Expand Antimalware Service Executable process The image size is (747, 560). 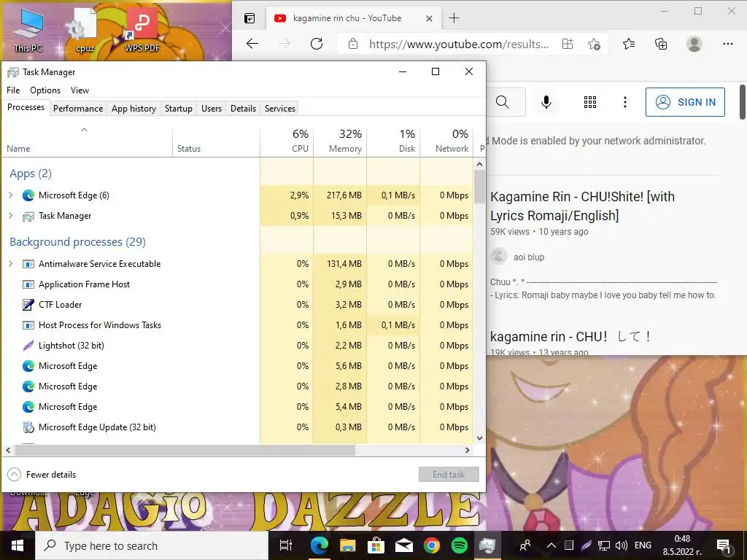tap(11, 264)
